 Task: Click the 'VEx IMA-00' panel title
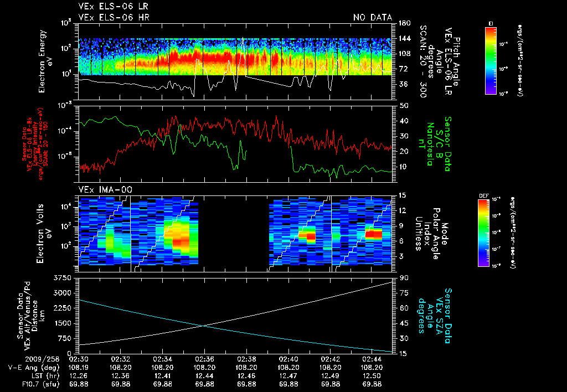(105, 190)
